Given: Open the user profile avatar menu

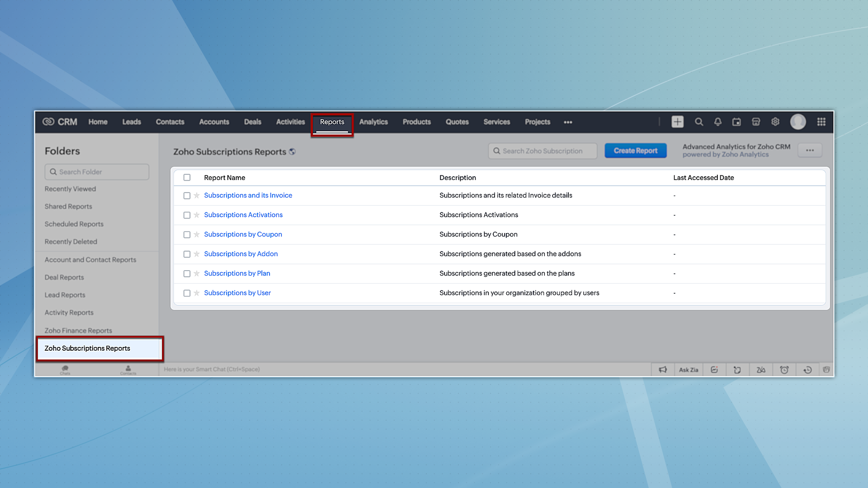Looking at the screenshot, I should tap(797, 122).
